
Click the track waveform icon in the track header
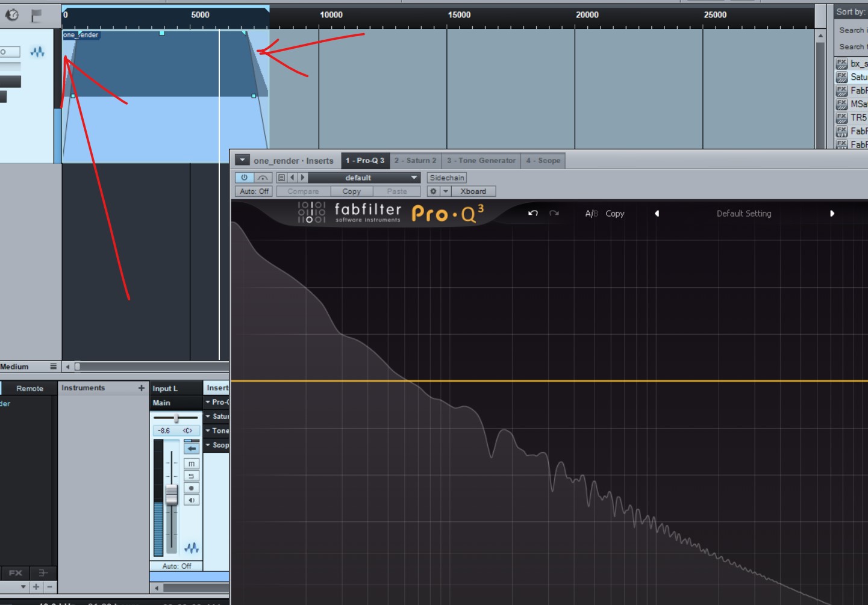pos(37,52)
